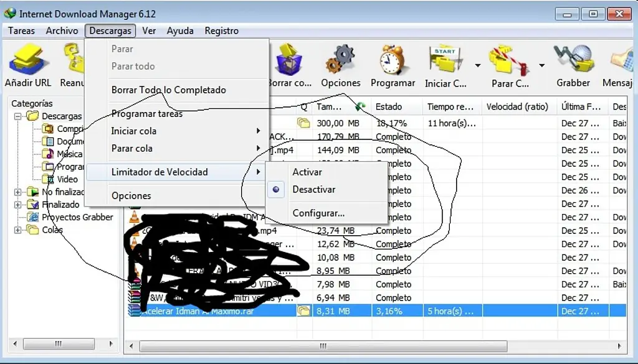
Task: Click the left arrow of the categories scrollbar
Action: (x=15, y=343)
